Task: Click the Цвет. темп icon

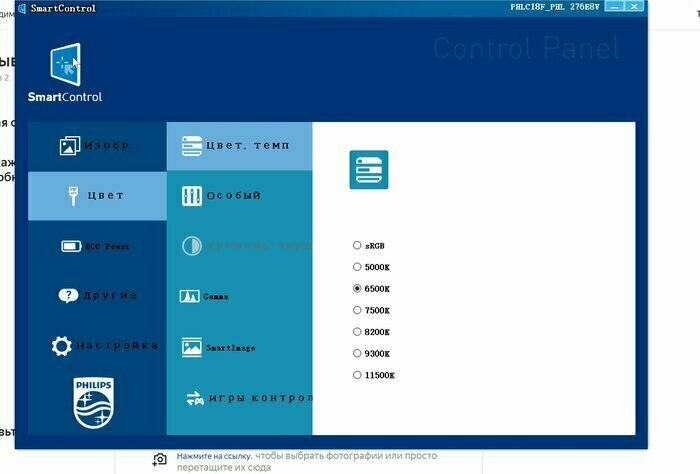Action: click(x=192, y=146)
